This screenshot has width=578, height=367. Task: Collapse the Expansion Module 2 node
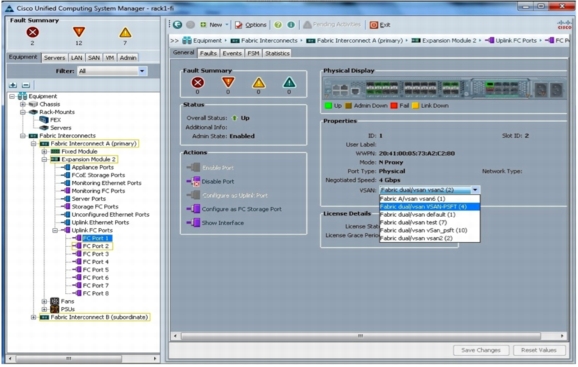click(44, 159)
